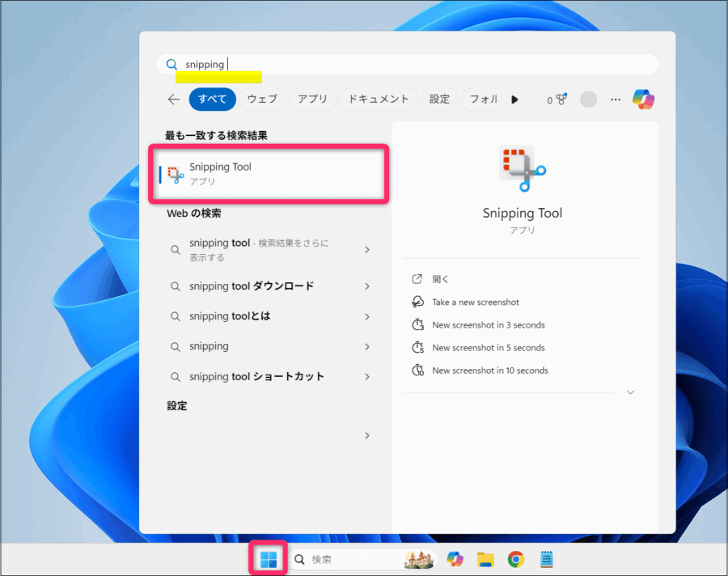Click inside the search input field
728x576 pixels.
(404, 64)
